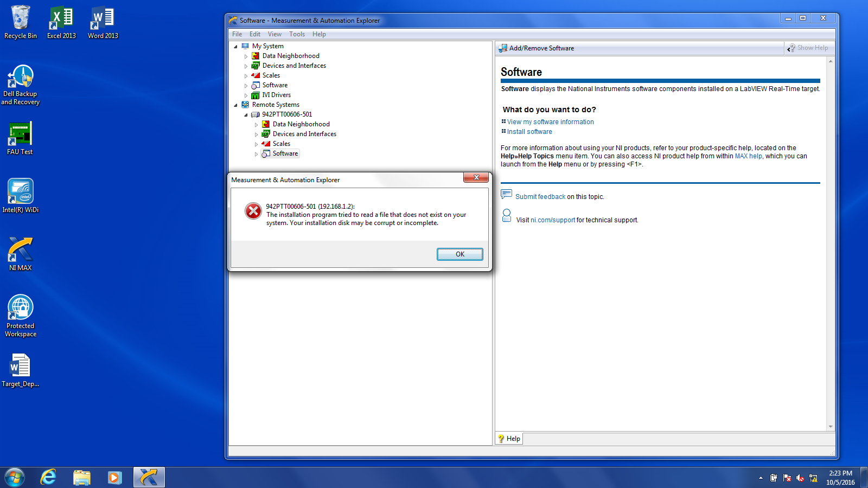This screenshot has height=488, width=868.
Task: Expand Scales under 942PTT00606-501
Action: click(x=256, y=144)
